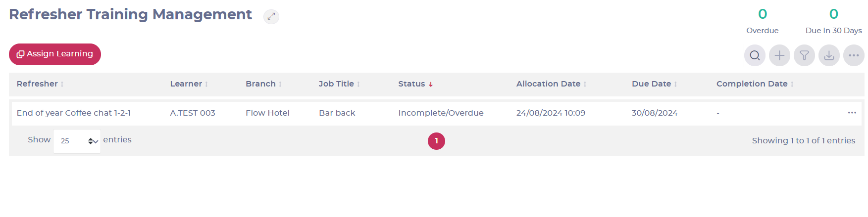The height and width of the screenshot is (217, 868).
Task: Open row actions ellipsis for Coffee chat
Action: (x=852, y=113)
